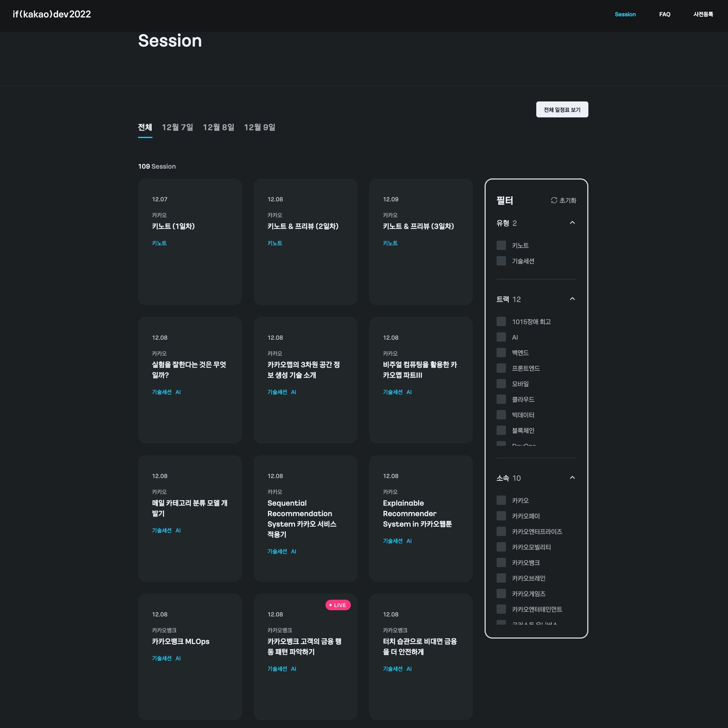Open the 사전등록 nav menu item
This screenshot has height=728, width=728.
click(x=703, y=14)
